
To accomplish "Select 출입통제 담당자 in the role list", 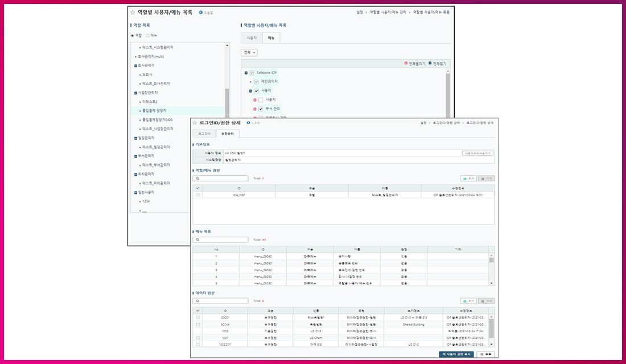I will [x=154, y=110].
